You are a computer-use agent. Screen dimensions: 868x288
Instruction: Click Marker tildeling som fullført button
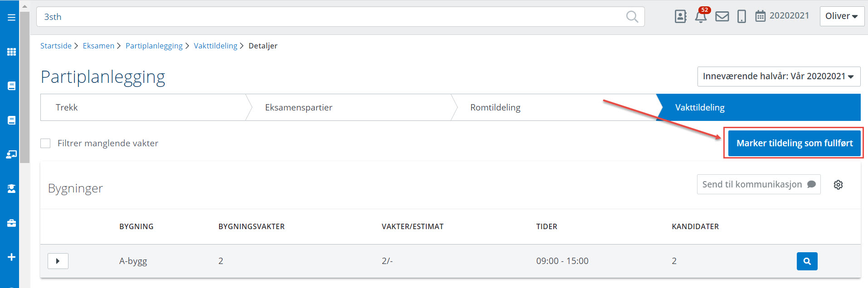(794, 143)
